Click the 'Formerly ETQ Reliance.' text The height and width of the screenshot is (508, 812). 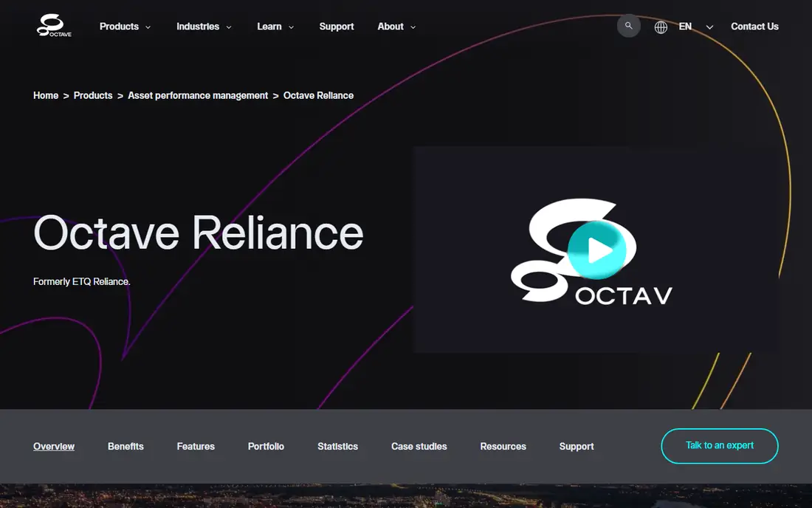pyautogui.click(x=82, y=282)
